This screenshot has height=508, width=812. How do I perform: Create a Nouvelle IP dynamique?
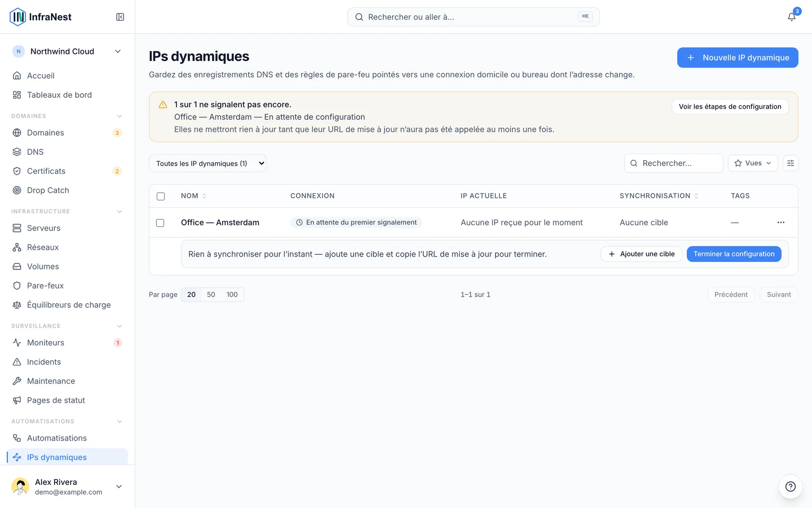tap(737, 57)
